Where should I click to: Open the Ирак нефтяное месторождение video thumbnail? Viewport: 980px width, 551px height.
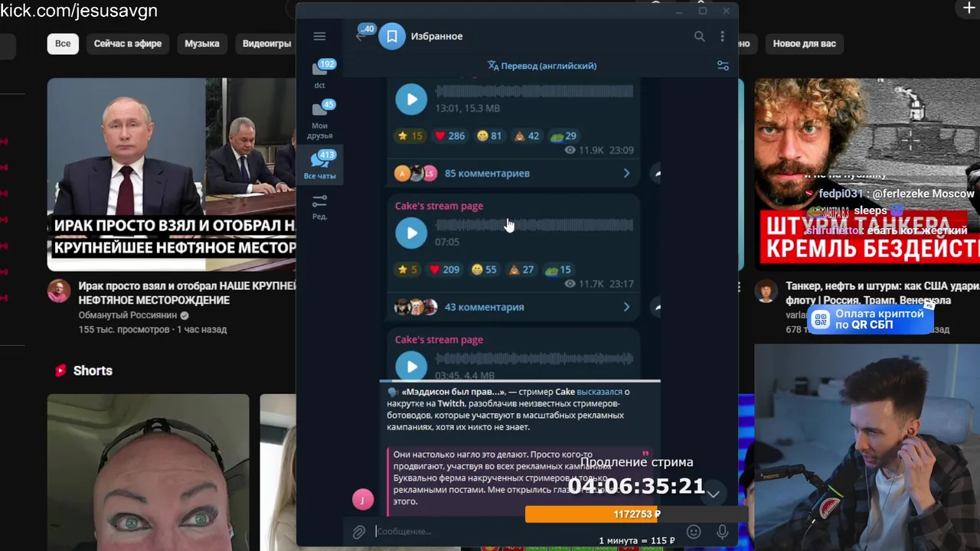pos(171,174)
